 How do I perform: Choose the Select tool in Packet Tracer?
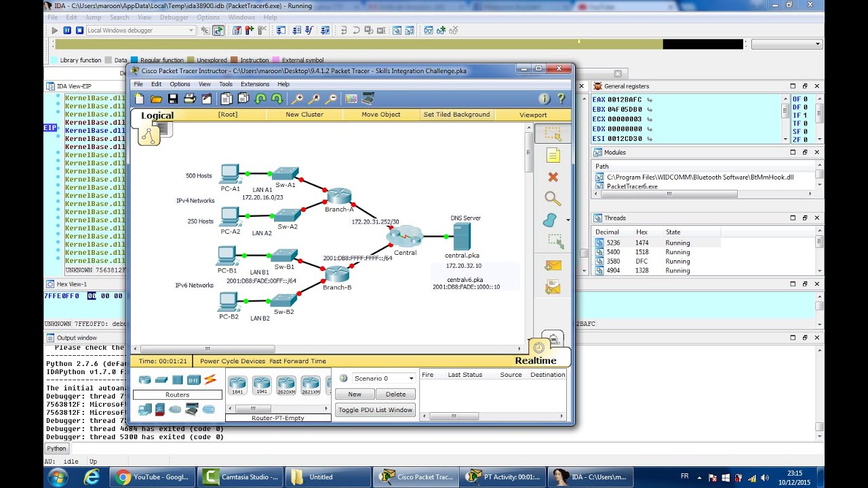click(x=553, y=134)
